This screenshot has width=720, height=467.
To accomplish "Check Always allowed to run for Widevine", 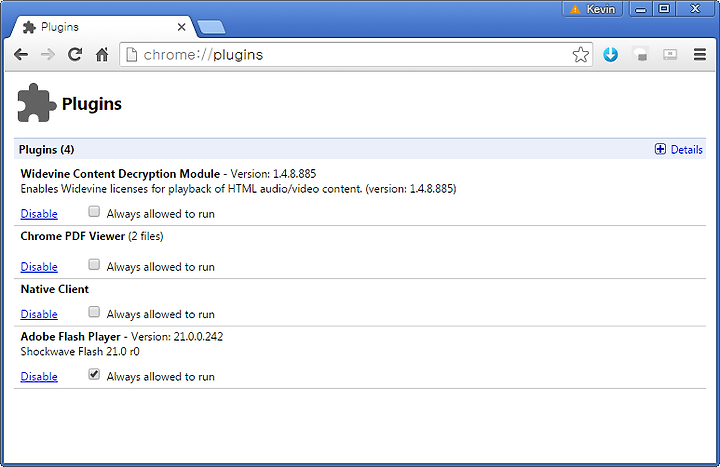I will 94,211.
